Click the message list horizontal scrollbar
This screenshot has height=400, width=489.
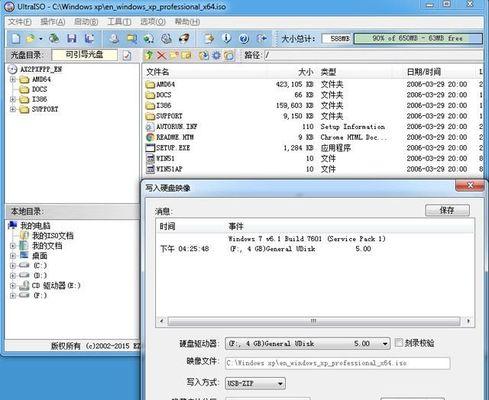click(314, 321)
